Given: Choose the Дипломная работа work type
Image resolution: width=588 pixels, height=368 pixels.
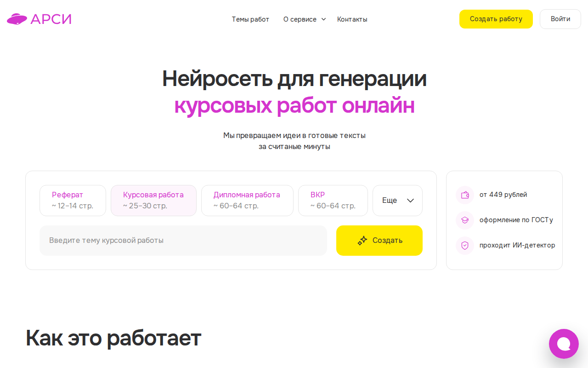Looking at the screenshot, I should pyautogui.click(x=247, y=201).
